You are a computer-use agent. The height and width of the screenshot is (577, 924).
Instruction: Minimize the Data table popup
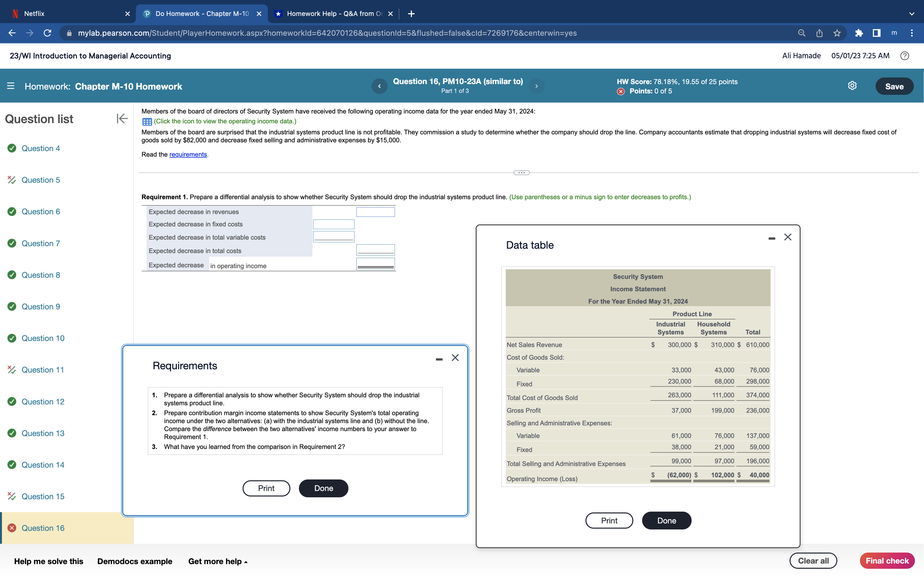pos(771,238)
